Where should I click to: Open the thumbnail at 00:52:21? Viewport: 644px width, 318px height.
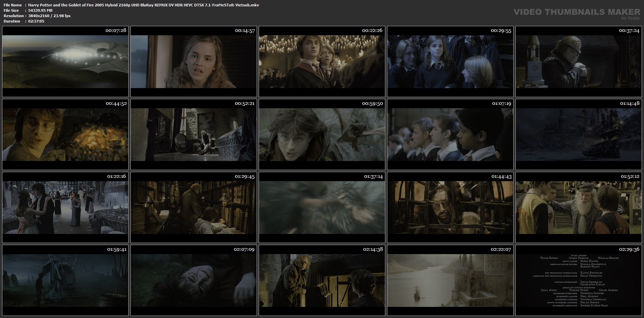pyautogui.click(x=194, y=134)
